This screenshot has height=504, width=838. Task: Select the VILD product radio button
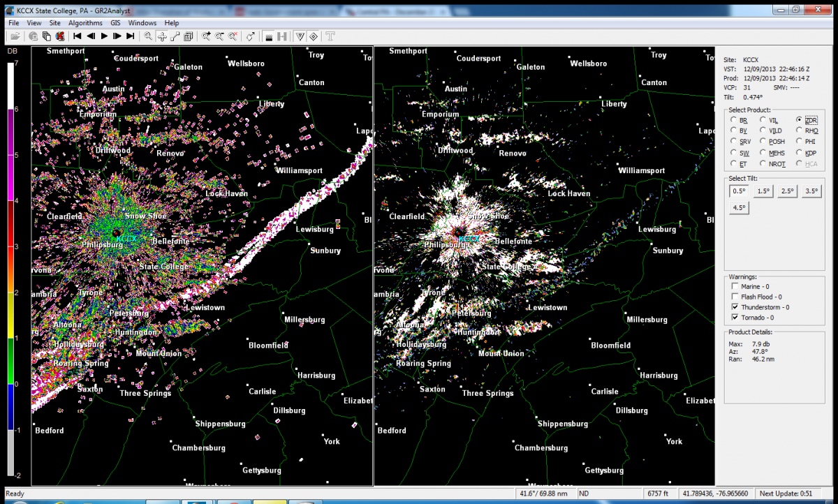point(763,131)
